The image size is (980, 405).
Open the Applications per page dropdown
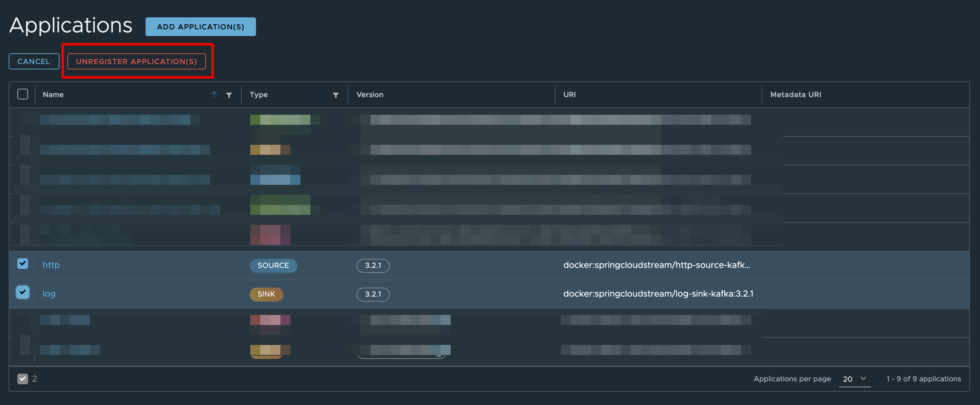pyautogui.click(x=854, y=379)
